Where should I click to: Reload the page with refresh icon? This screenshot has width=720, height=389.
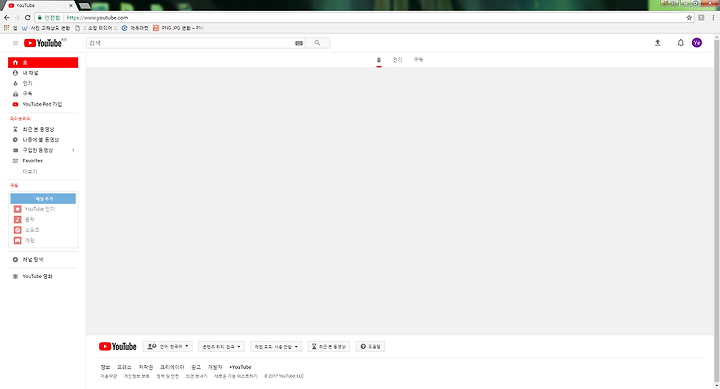tap(28, 17)
